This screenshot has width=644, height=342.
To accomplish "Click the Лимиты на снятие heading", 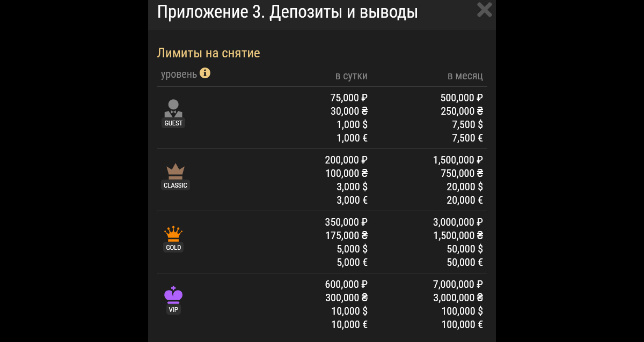I will pyautogui.click(x=210, y=53).
